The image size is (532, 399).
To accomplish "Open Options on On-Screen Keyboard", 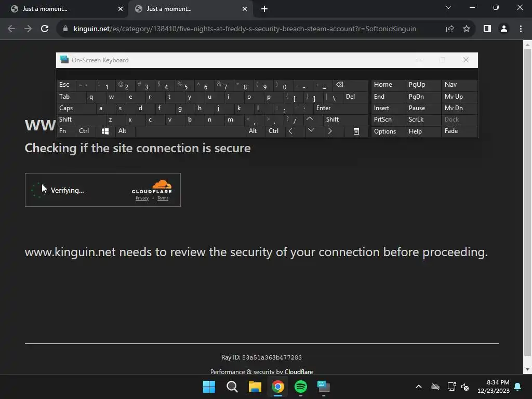I will [388, 131].
